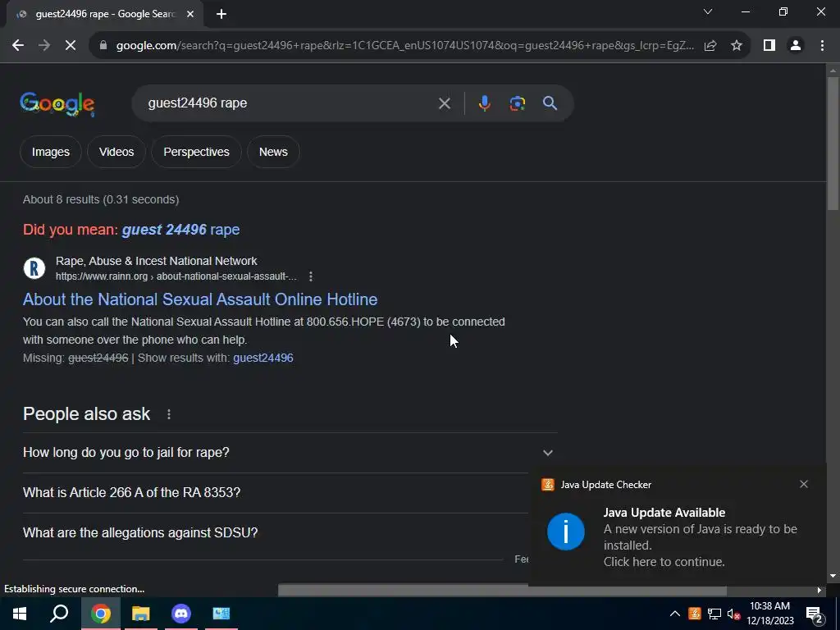Start a voice search with the microphone

[x=484, y=103]
